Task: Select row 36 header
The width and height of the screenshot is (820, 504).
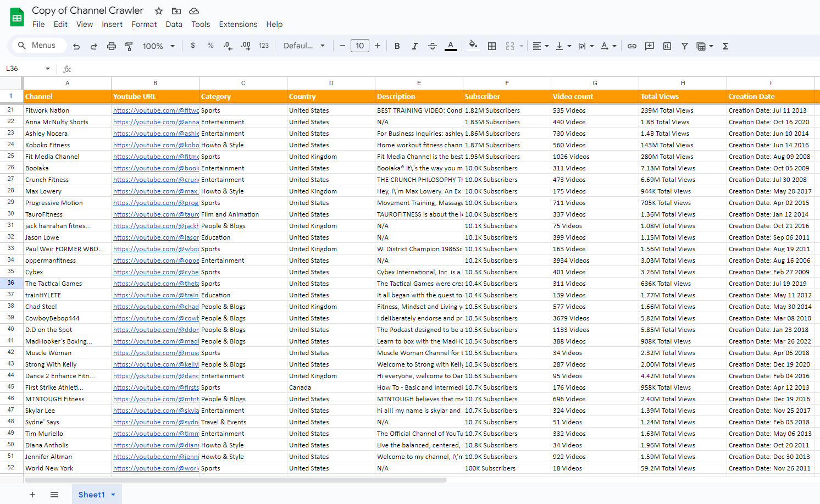Action: 11,283
